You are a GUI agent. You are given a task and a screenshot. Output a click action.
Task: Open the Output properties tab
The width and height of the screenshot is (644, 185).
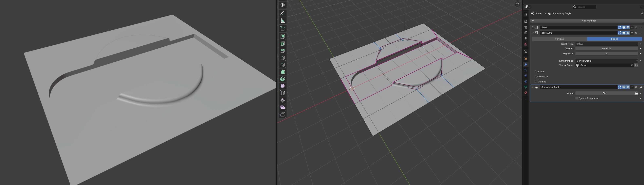click(526, 27)
